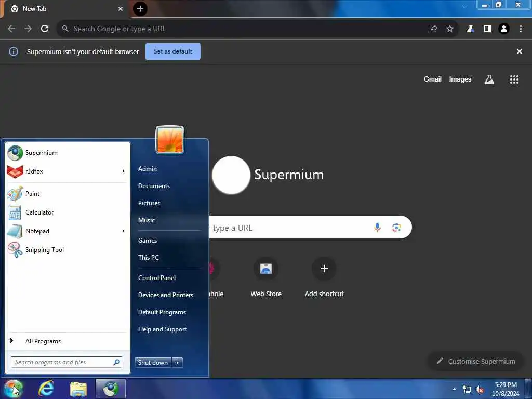Open Paint from the Start menu
The width and height of the screenshot is (532, 399).
point(67,194)
